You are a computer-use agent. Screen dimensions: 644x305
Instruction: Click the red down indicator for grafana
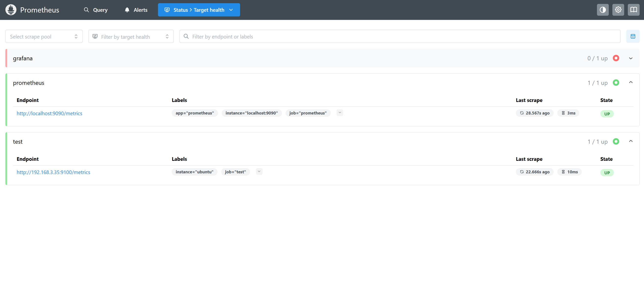616,58
